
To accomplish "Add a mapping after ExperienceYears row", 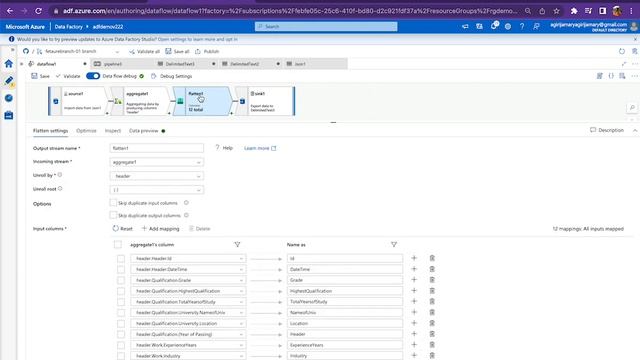I will tap(414, 345).
